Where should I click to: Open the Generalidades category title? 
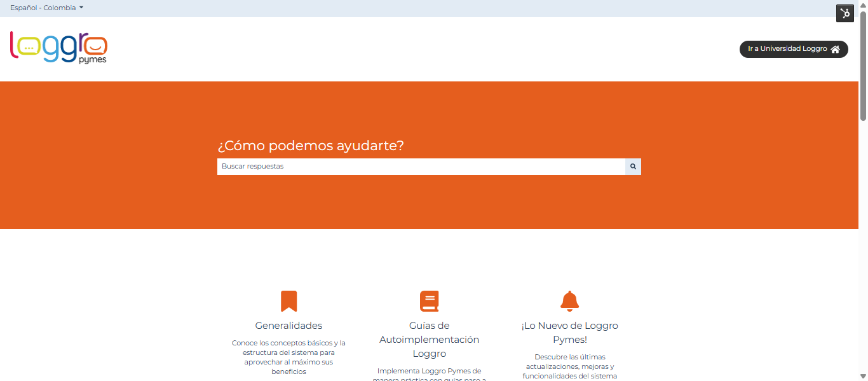(288, 326)
